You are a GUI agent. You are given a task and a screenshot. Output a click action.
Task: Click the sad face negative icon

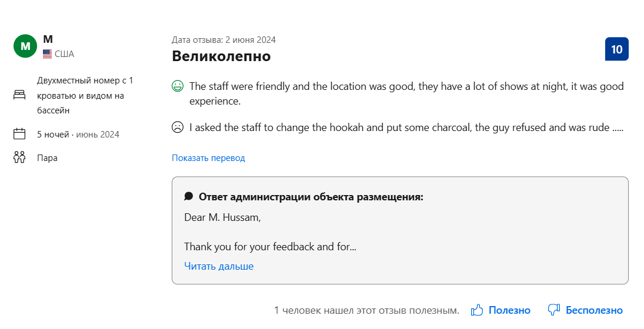click(x=178, y=127)
